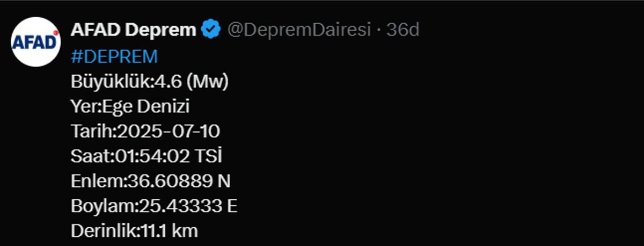Click the Derinlik label text
The width and height of the screenshot is (644, 246).
[x=104, y=231]
